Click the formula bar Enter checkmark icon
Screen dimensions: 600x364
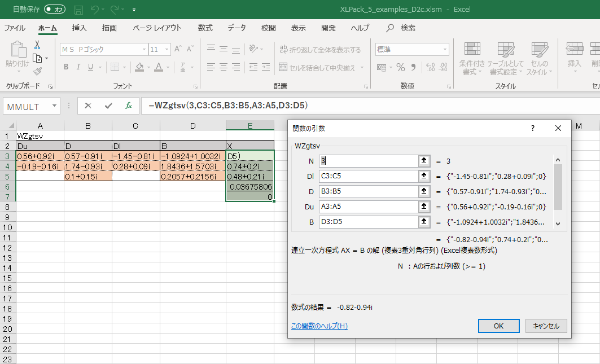[108, 106]
